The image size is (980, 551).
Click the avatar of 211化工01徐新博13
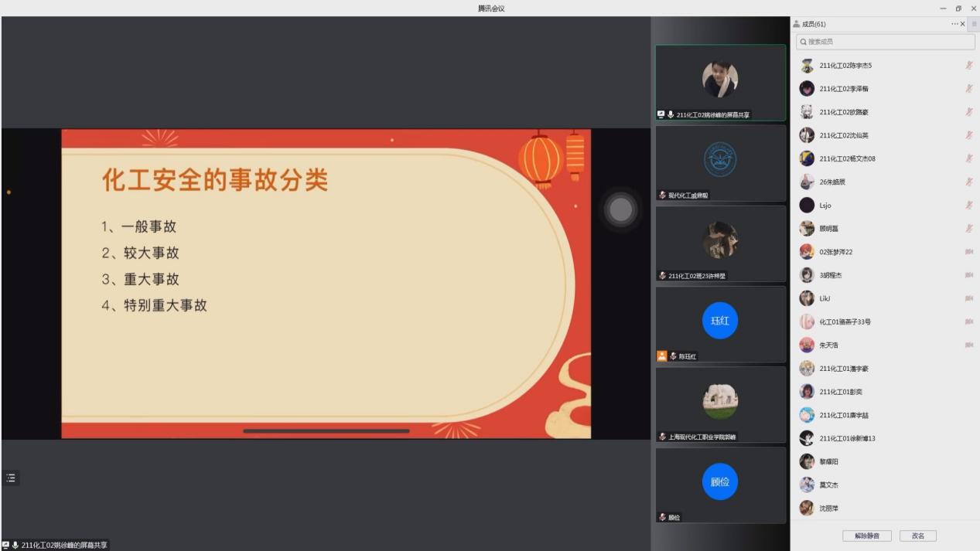807,438
